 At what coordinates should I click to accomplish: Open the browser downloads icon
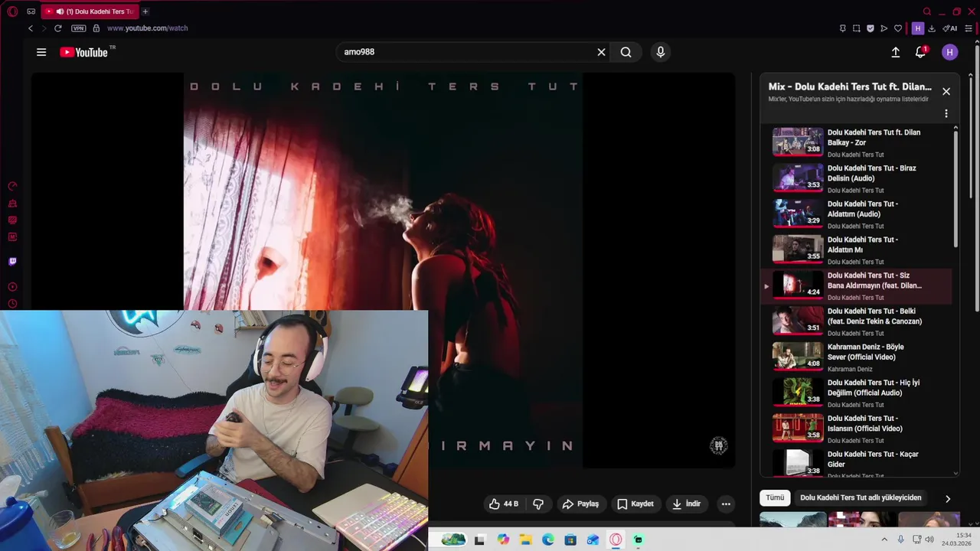tap(932, 28)
